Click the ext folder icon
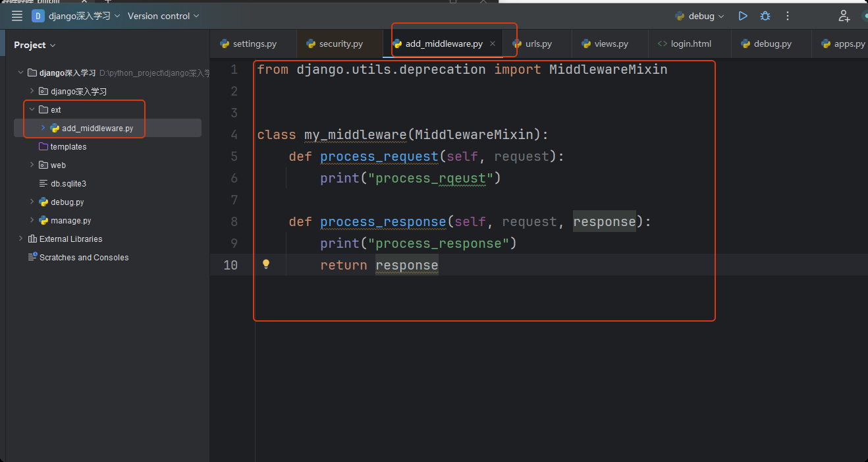The width and height of the screenshot is (868, 462). pos(43,109)
